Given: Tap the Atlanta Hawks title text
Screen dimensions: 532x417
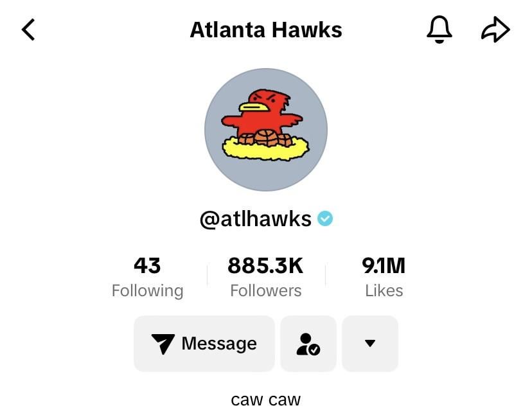Looking at the screenshot, I should pos(266,30).
